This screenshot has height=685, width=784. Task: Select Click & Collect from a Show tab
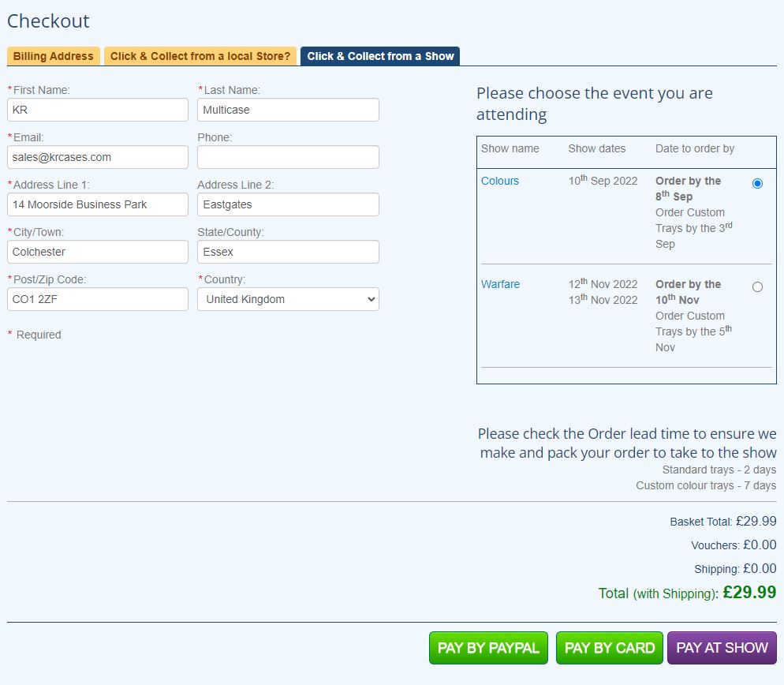click(380, 56)
